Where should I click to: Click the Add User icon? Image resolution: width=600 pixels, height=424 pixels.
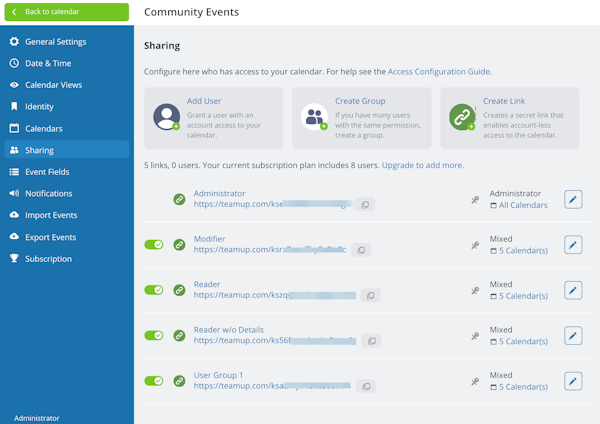pyautogui.click(x=167, y=118)
